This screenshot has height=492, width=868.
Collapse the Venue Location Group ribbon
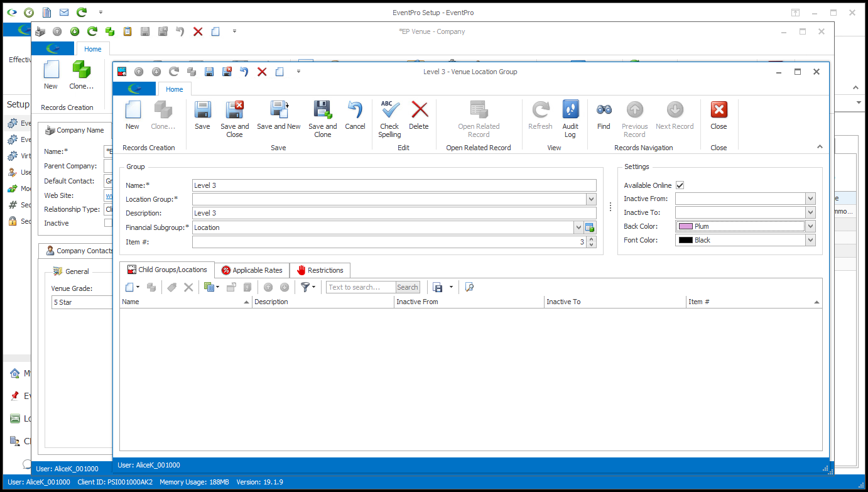click(x=819, y=146)
